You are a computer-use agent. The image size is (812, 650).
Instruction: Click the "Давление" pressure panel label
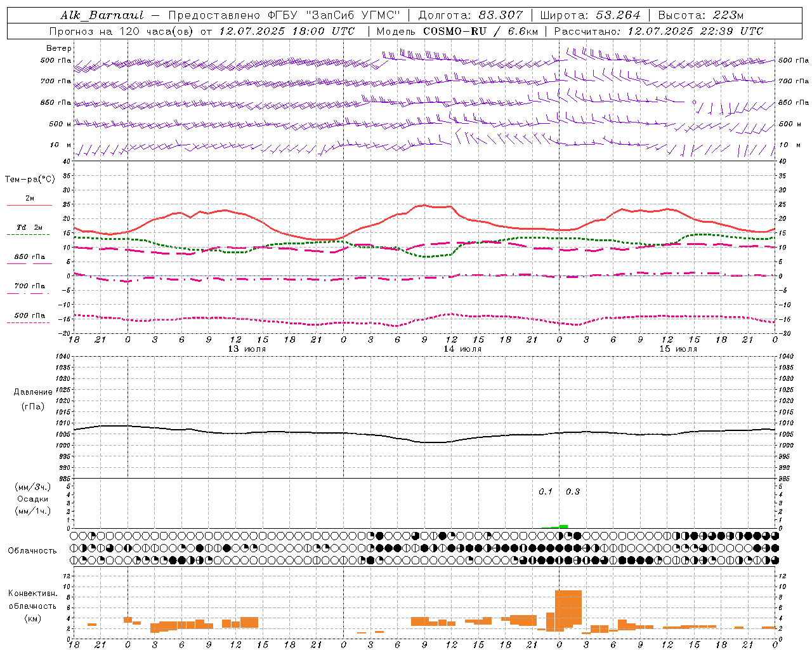(x=33, y=392)
